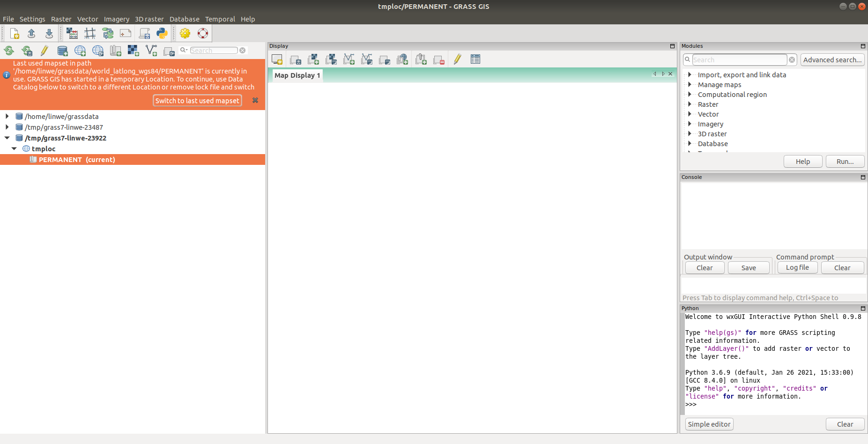
Task: Open the Cartographic Composer
Action: (x=126, y=33)
